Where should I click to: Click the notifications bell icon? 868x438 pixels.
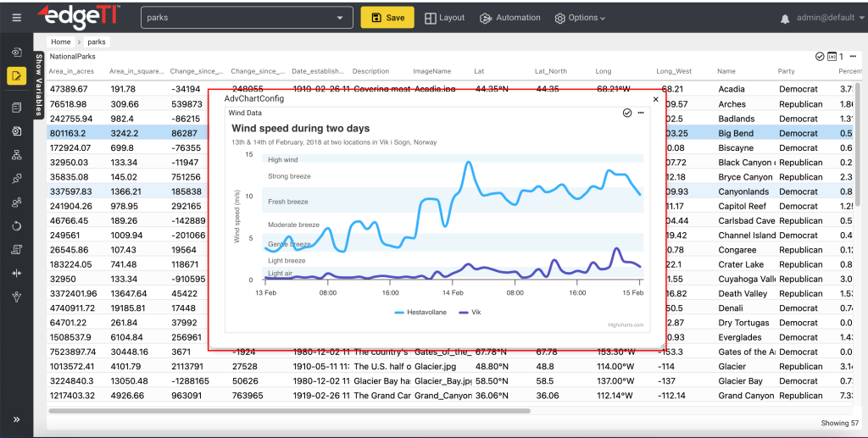785,19
